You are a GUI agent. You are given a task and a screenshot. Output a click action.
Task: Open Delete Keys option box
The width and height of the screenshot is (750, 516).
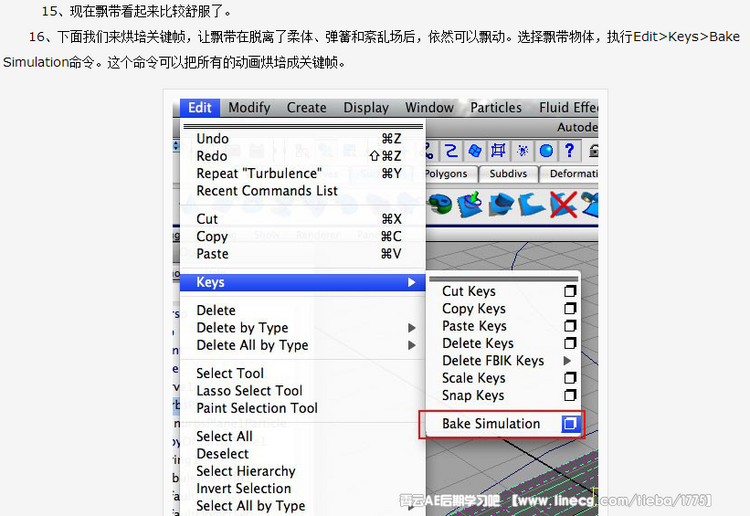(x=570, y=343)
